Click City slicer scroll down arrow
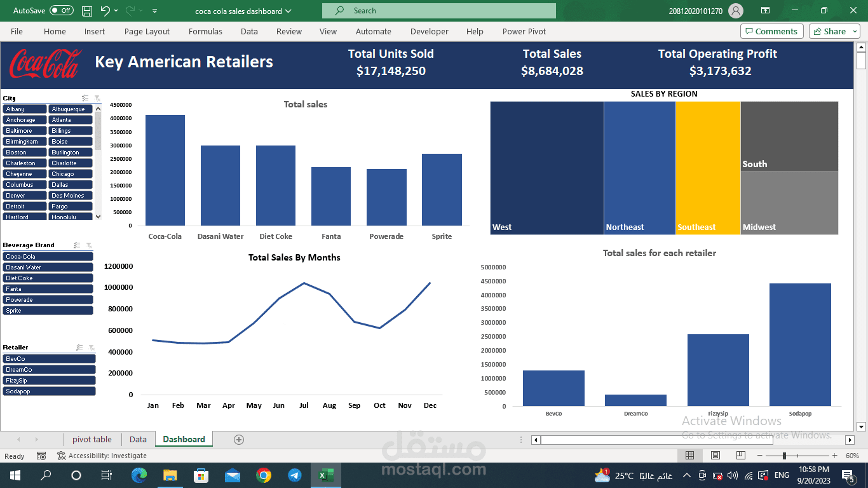Image resolution: width=868 pixels, height=488 pixels. [x=98, y=217]
